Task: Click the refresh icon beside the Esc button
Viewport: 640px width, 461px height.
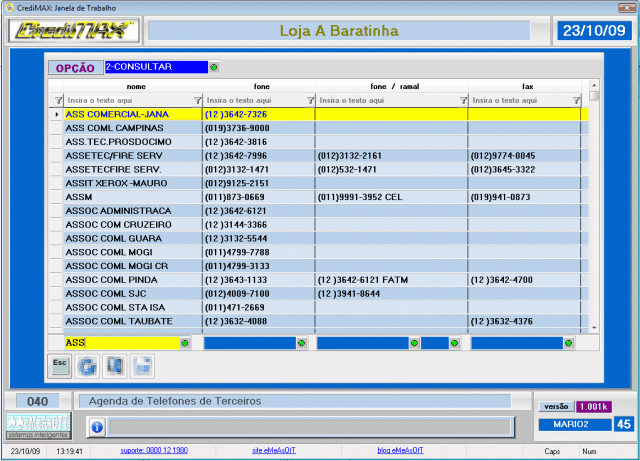Action: pos(87,365)
